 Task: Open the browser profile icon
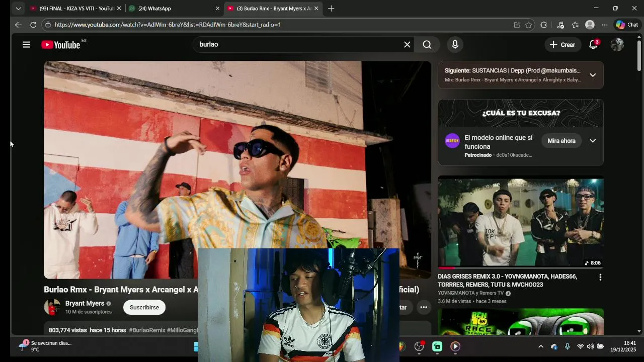click(x=590, y=25)
